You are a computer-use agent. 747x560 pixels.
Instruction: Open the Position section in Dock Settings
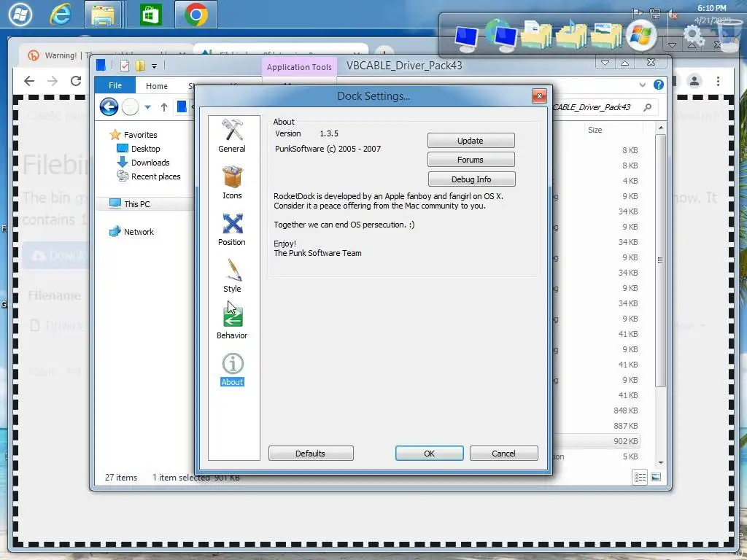[232, 229]
